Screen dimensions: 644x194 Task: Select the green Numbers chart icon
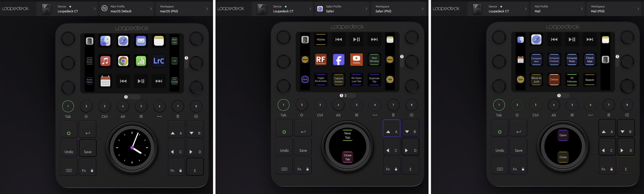141,61
